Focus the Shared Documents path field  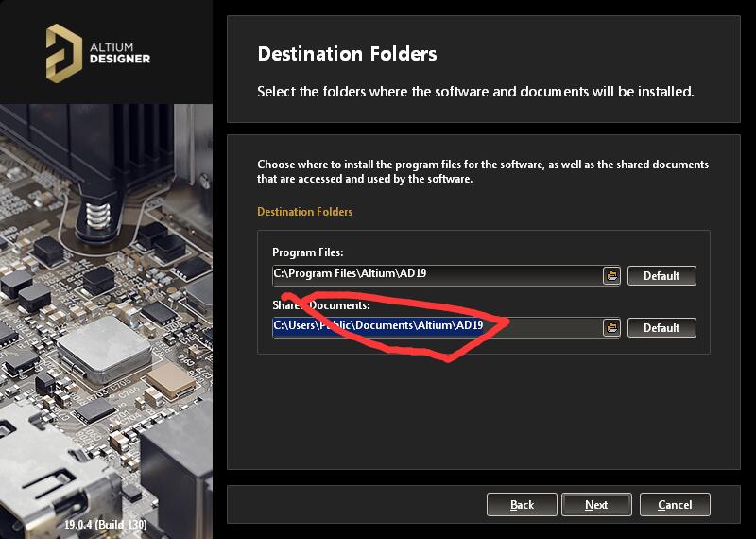(x=437, y=327)
